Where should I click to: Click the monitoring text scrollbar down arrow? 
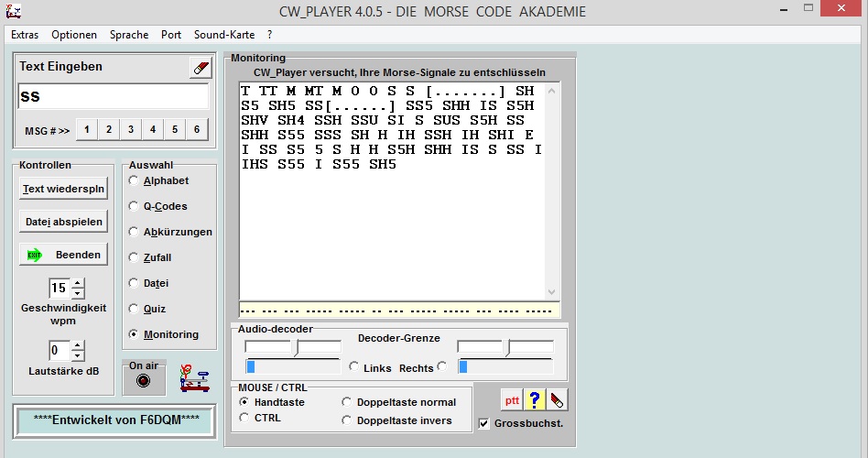tap(551, 291)
